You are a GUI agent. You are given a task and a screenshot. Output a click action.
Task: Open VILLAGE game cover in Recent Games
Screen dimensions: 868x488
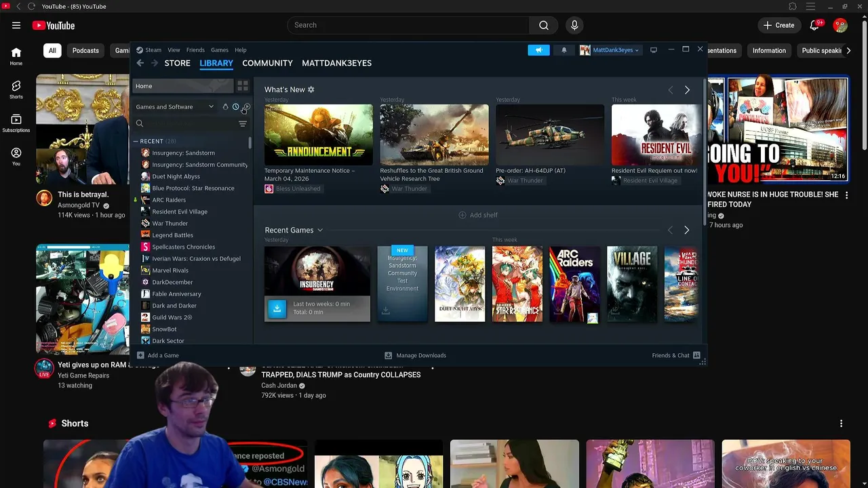632,284
